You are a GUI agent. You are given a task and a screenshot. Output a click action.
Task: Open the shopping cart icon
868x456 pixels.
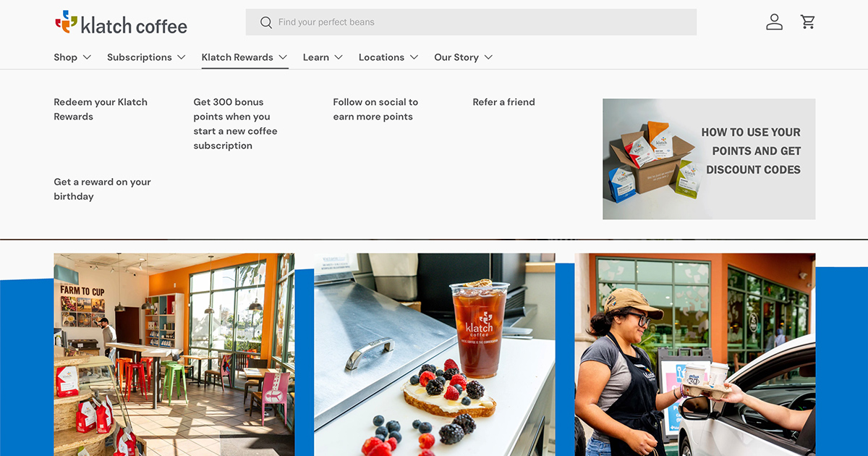(808, 22)
